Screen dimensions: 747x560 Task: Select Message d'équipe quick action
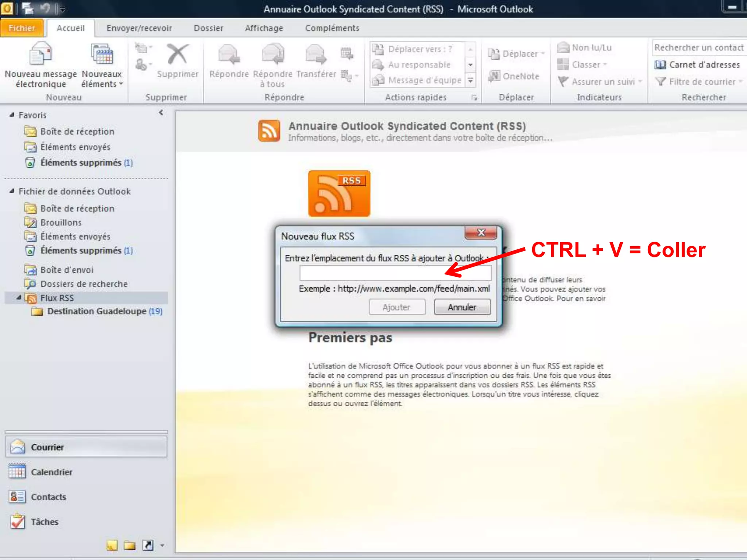(417, 80)
